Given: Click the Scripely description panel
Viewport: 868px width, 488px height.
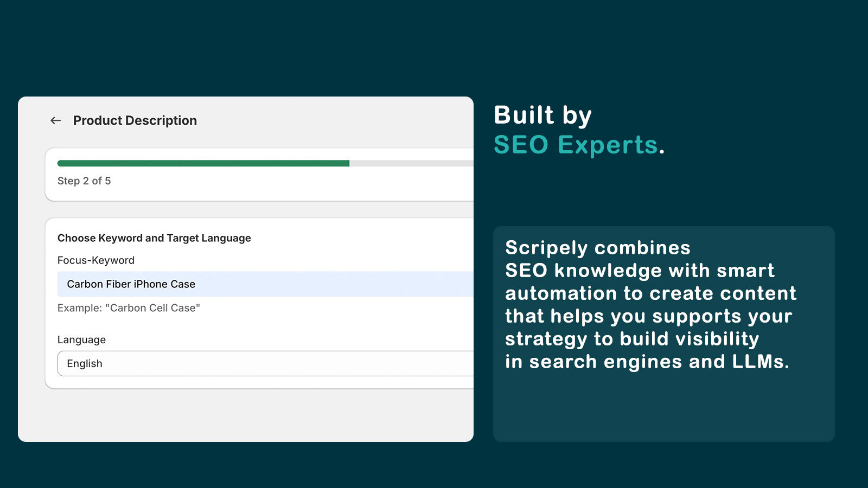Looking at the screenshot, I should coord(663,333).
